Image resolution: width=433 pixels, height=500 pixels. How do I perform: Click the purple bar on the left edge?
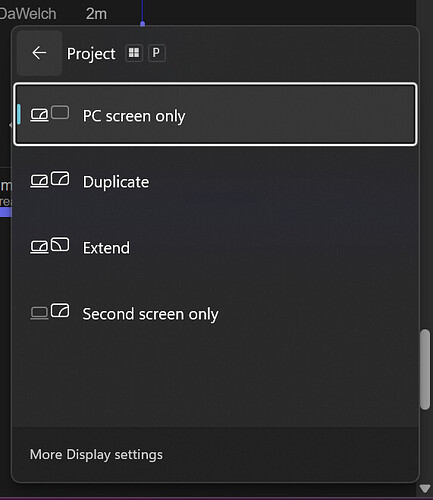tap(6, 212)
